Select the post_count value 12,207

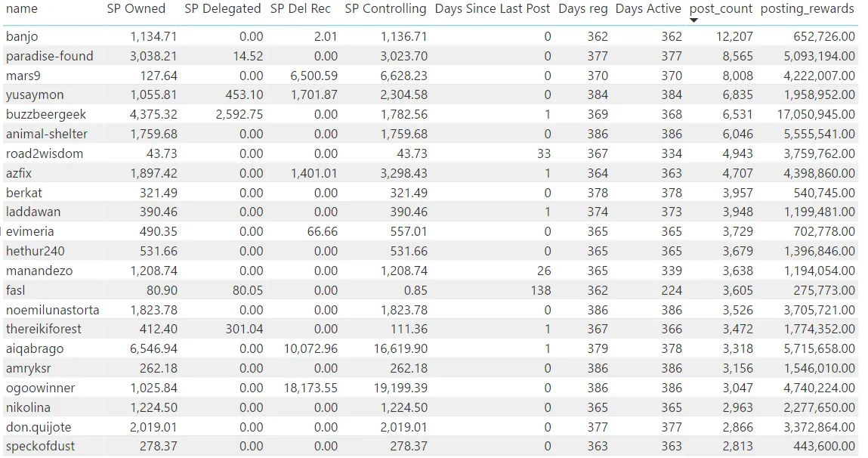[734, 36]
